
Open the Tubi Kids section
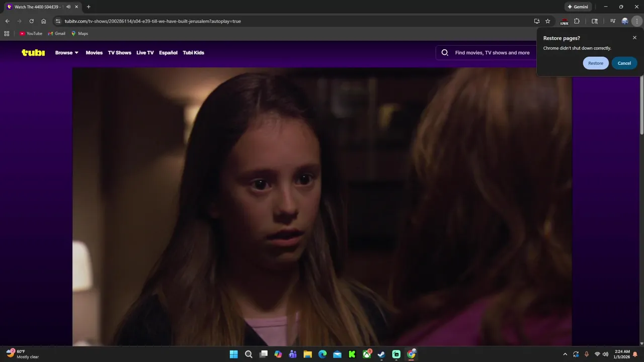pos(193,53)
